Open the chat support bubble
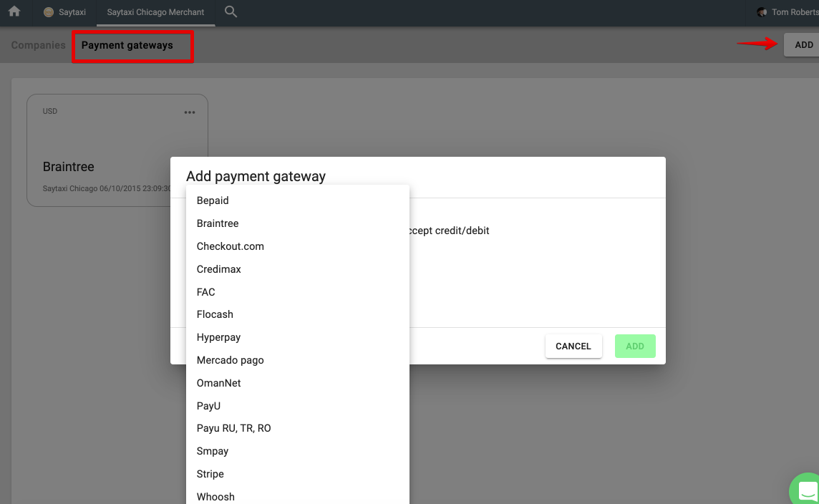The image size is (819, 504). tap(807, 490)
